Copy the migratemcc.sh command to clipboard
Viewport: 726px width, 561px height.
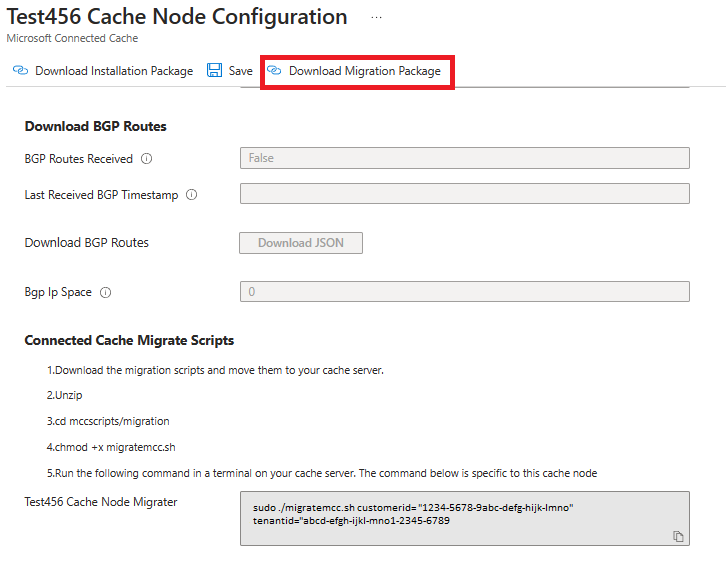click(x=678, y=537)
